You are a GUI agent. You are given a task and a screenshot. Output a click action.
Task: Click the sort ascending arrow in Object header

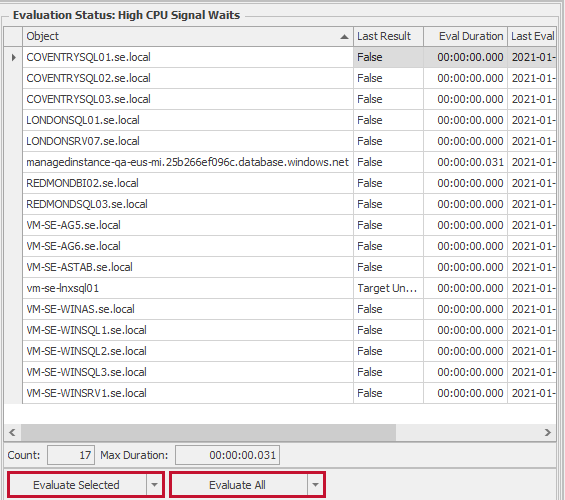coord(344,37)
